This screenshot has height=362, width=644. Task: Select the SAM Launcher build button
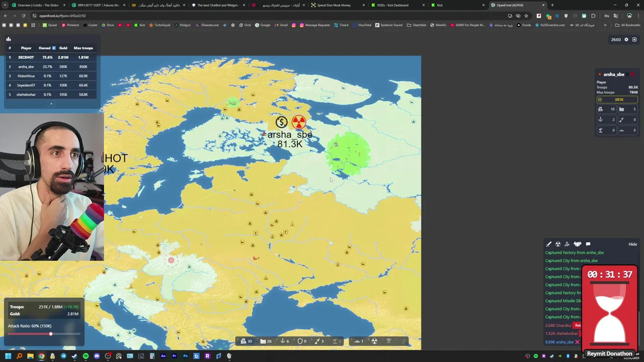point(337,341)
